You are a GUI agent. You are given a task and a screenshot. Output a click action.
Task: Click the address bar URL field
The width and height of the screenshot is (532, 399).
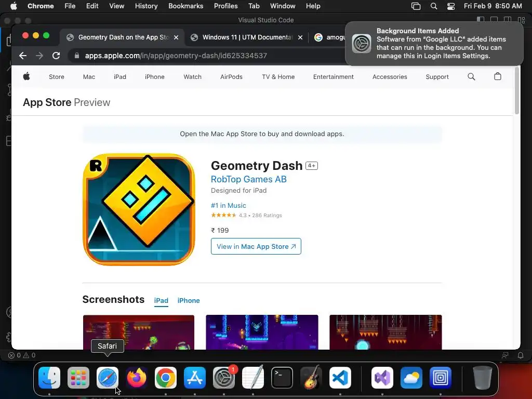[207, 56]
